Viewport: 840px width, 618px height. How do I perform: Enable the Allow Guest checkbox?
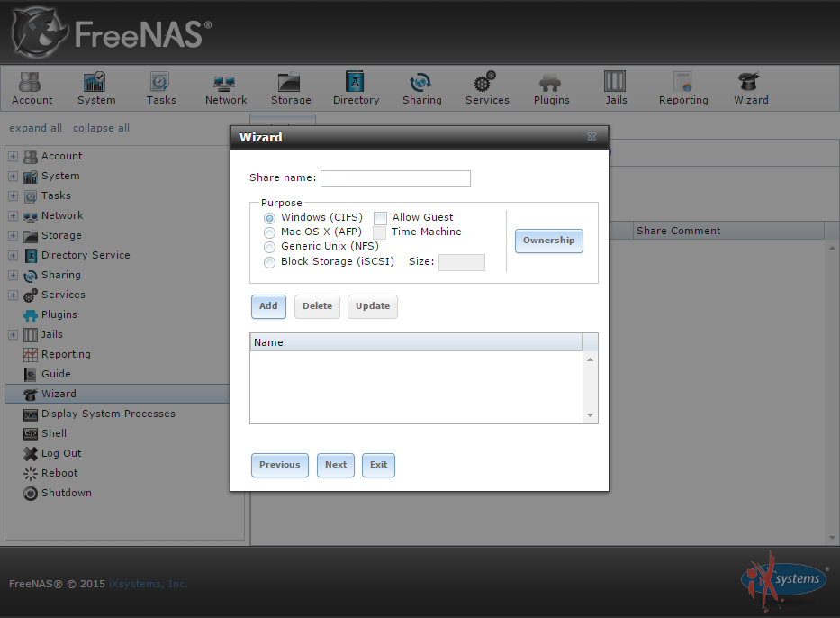pos(380,218)
